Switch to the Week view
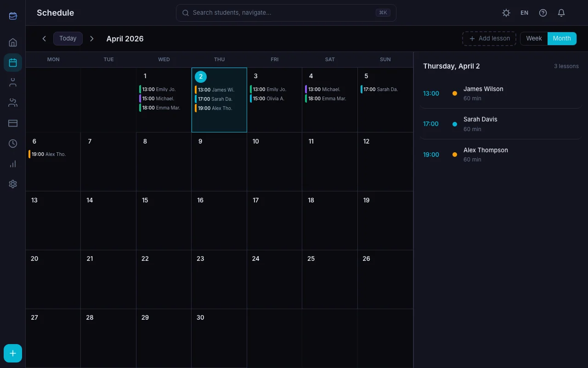588x368 pixels. [x=534, y=39]
